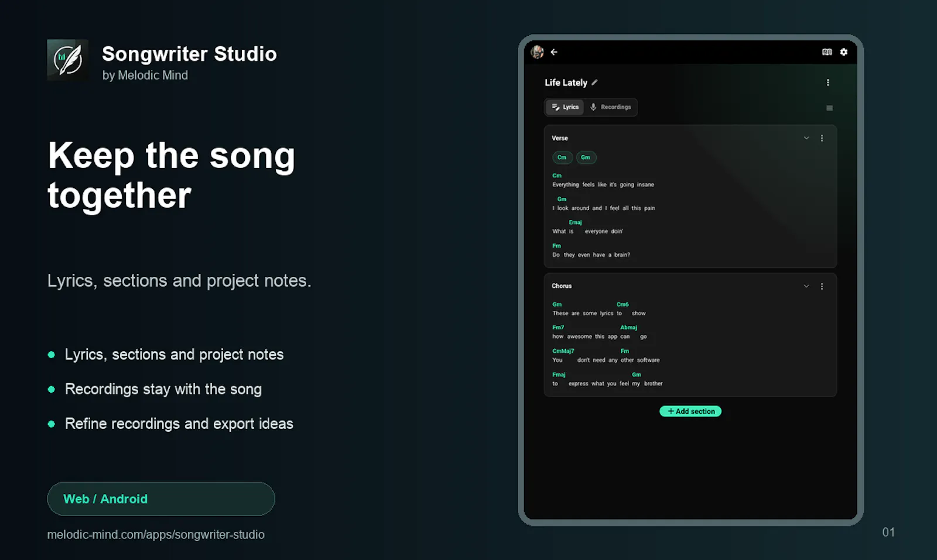This screenshot has height=560, width=937.
Task: Click lyric 'You don't need any other software'
Action: pyautogui.click(x=606, y=360)
